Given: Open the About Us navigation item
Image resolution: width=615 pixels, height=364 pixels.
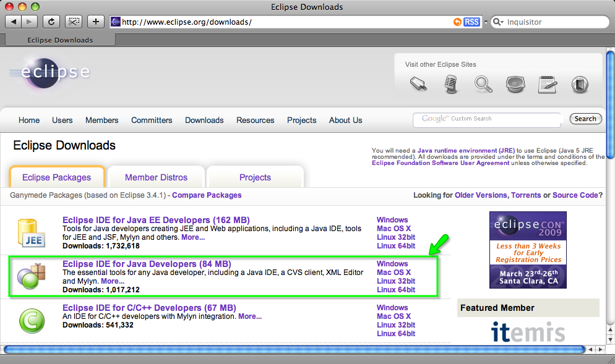Looking at the screenshot, I should (345, 121).
